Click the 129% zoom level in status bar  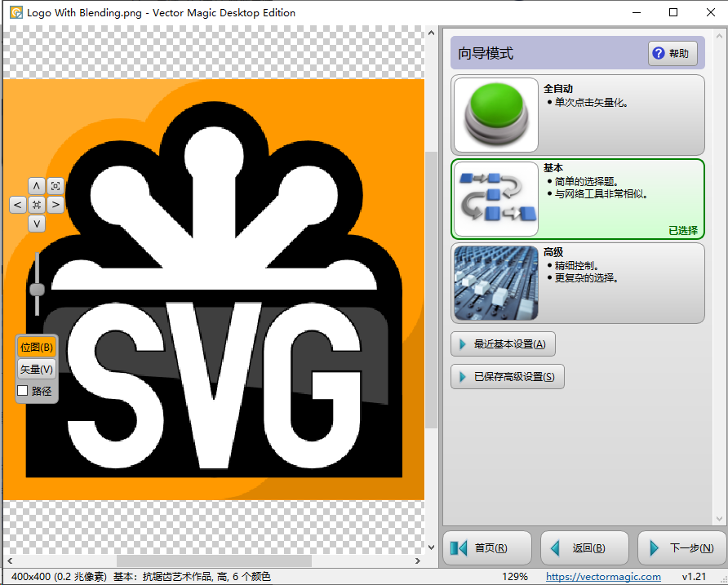point(515,577)
